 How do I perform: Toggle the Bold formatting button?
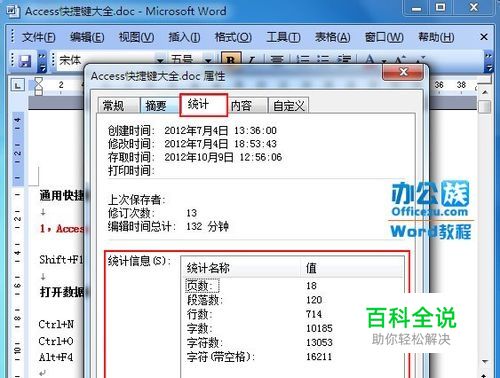[231, 59]
